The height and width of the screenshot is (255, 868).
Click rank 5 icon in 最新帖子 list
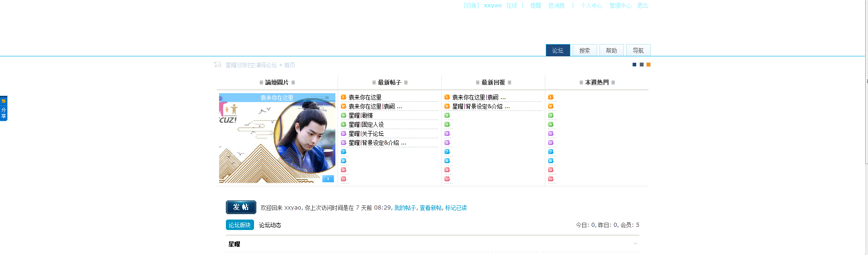click(x=344, y=133)
